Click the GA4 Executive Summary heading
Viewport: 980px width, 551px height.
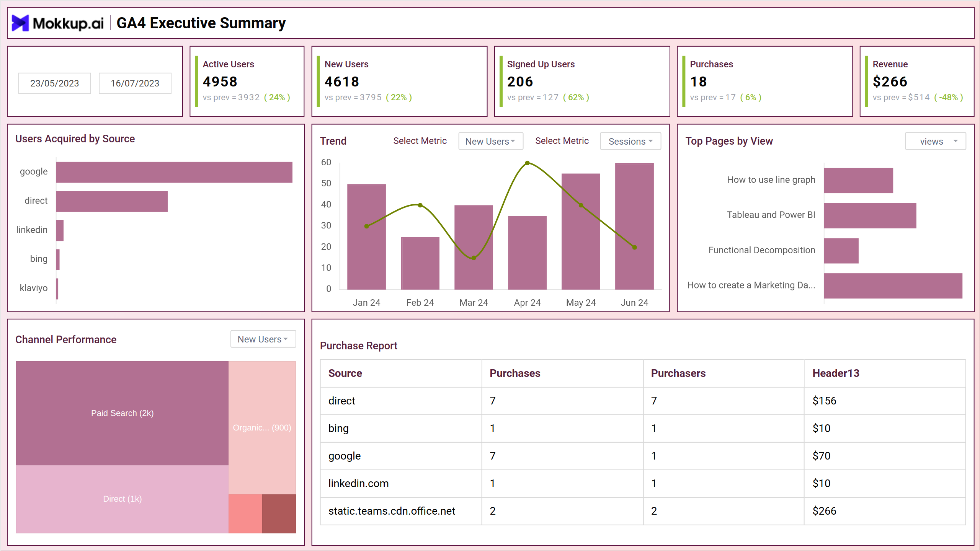(201, 23)
